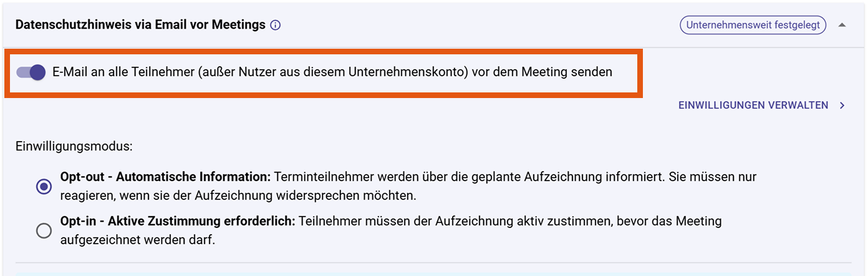Click the info icon beside the Datenschutzhinweis heading
This screenshot has height=276, width=868.
[x=276, y=26]
